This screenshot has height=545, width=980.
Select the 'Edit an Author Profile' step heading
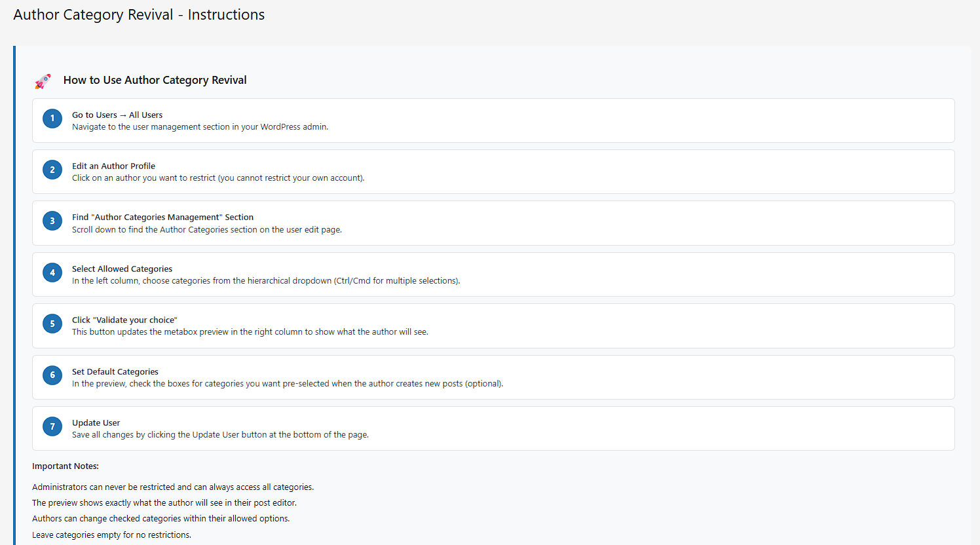(113, 166)
